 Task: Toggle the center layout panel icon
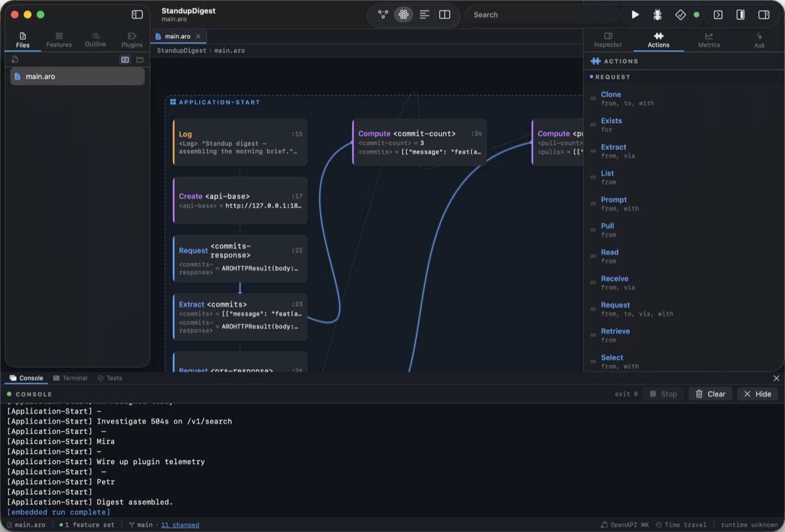click(x=740, y=15)
